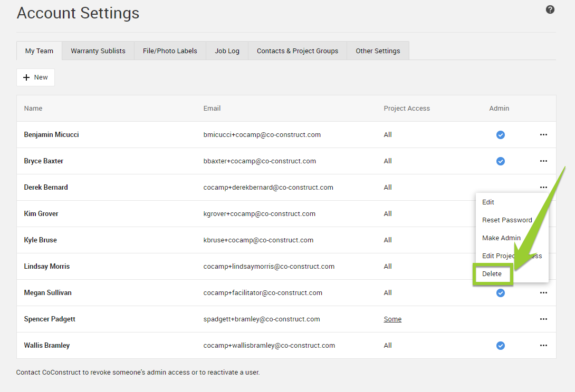This screenshot has width=575, height=392.
Task: Open the help question mark icon
Action: (x=550, y=9)
